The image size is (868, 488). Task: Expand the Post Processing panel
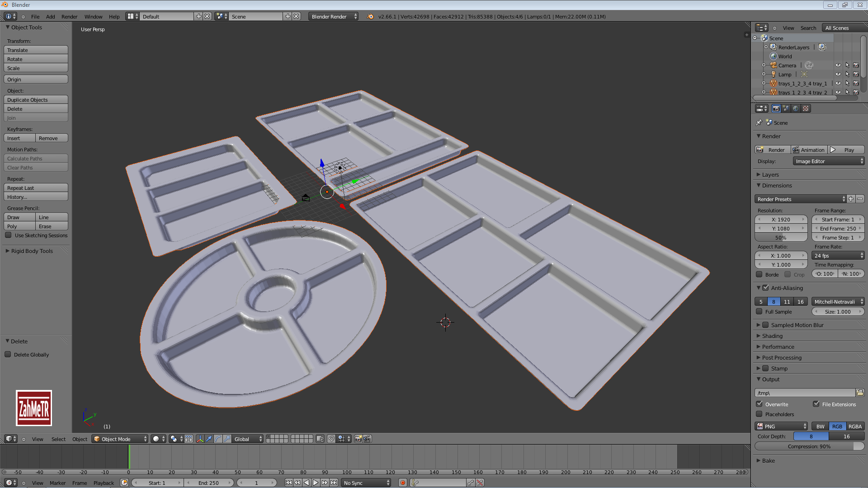point(782,357)
